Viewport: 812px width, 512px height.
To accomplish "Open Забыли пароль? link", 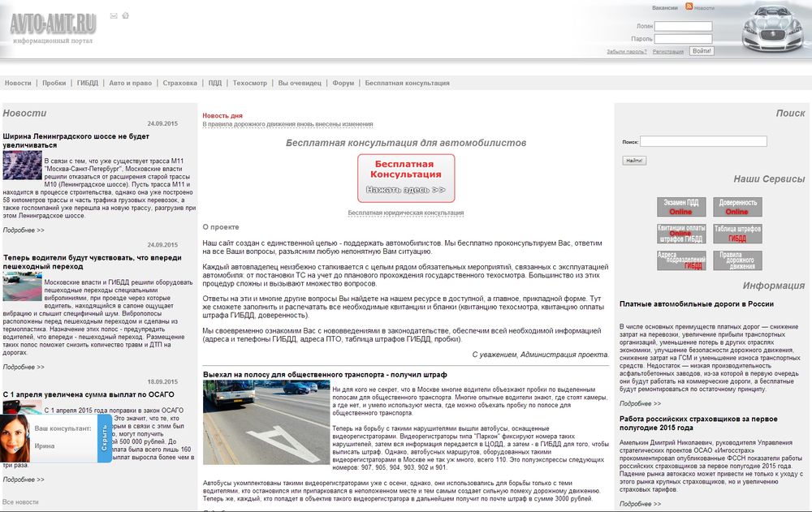I will [627, 52].
